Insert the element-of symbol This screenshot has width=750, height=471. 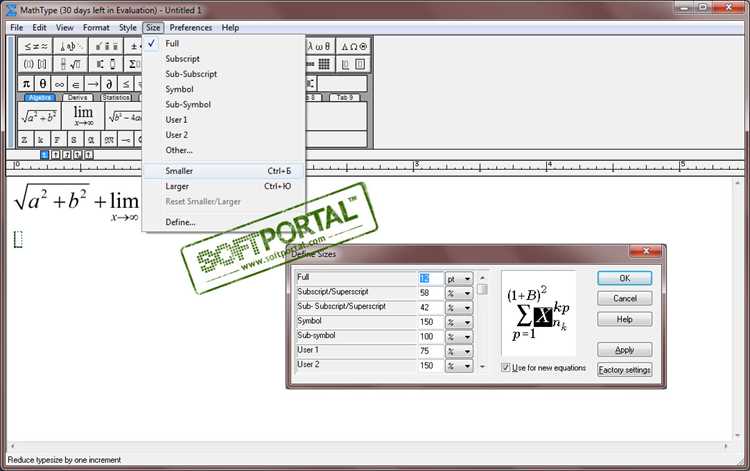tap(76, 84)
